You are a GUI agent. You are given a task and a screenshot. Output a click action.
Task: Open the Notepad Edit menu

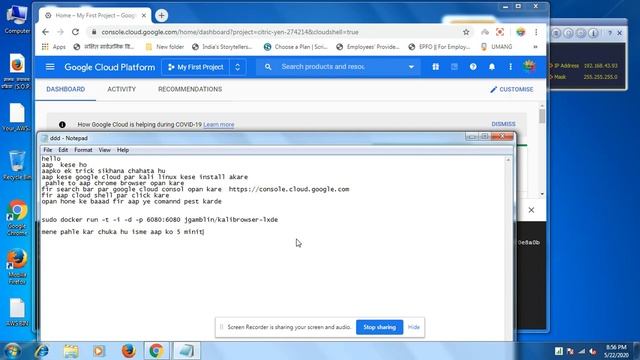click(x=63, y=150)
